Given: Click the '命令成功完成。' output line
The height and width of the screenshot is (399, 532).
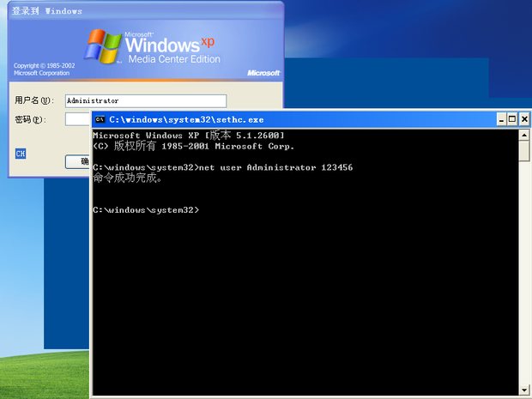Looking at the screenshot, I should (127, 178).
